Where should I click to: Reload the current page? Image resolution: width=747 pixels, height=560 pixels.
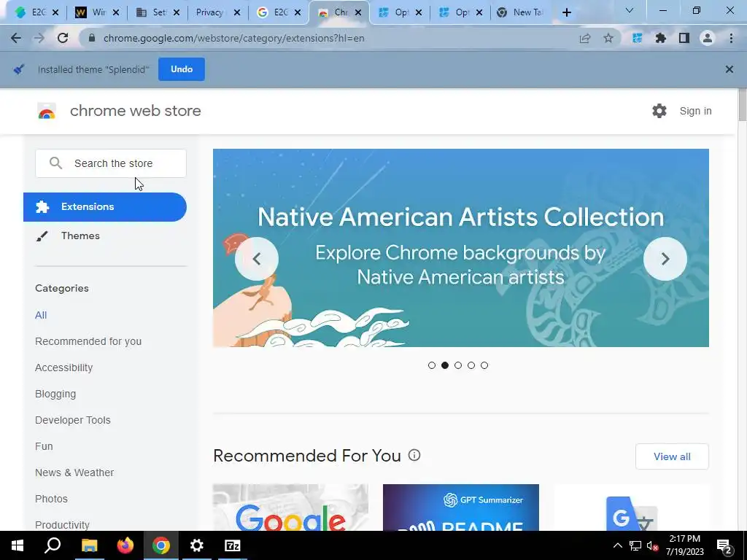63,38
